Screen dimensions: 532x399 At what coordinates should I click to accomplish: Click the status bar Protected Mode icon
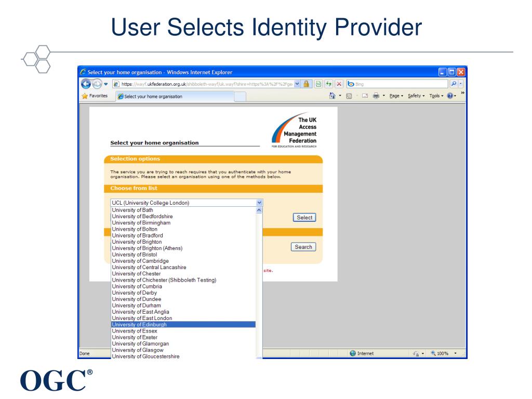tap(416, 353)
